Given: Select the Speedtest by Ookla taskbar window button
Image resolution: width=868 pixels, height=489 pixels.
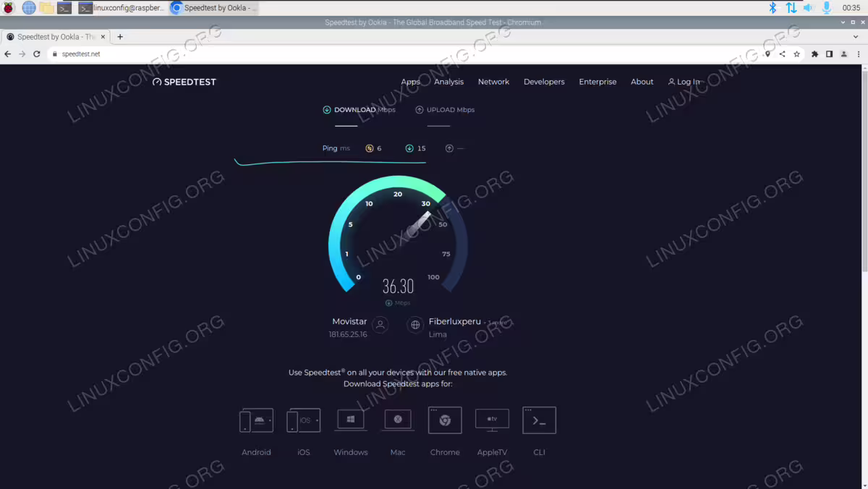Looking at the screenshot, I should (x=214, y=8).
